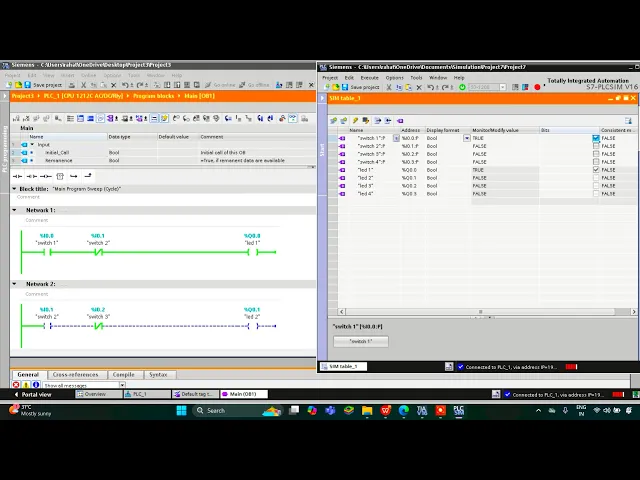This screenshot has width=640, height=480.
Task: Open the Execute menu in PLCSIM
Action: click(369, 78)
